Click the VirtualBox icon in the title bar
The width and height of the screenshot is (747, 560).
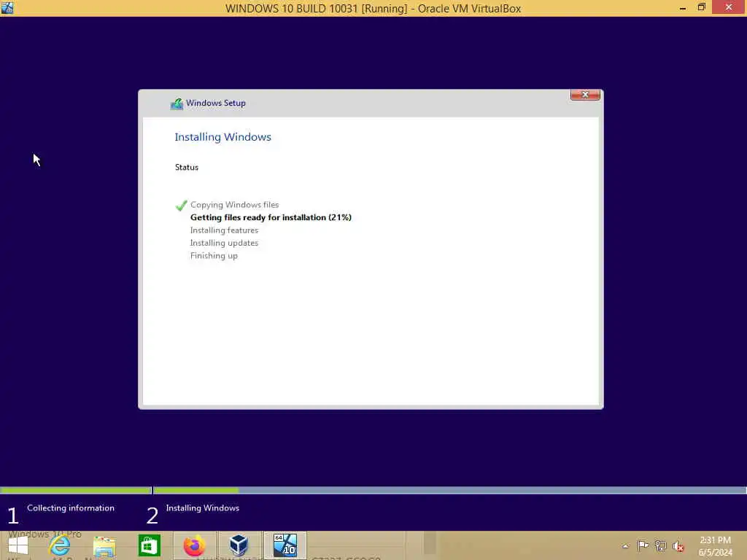pyautogui.click(x=7, y=7)
